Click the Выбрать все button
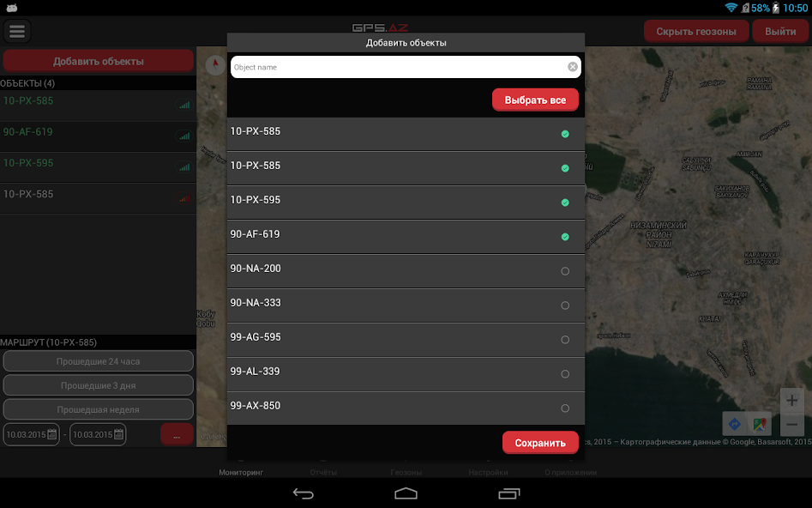Viewport: 812px width, 508px height. pos(535,100)
